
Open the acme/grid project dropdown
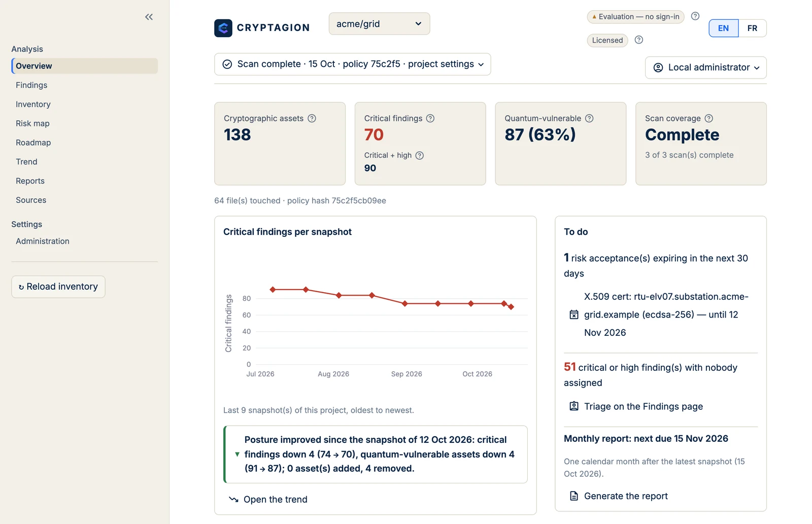(x=379, y=24)
